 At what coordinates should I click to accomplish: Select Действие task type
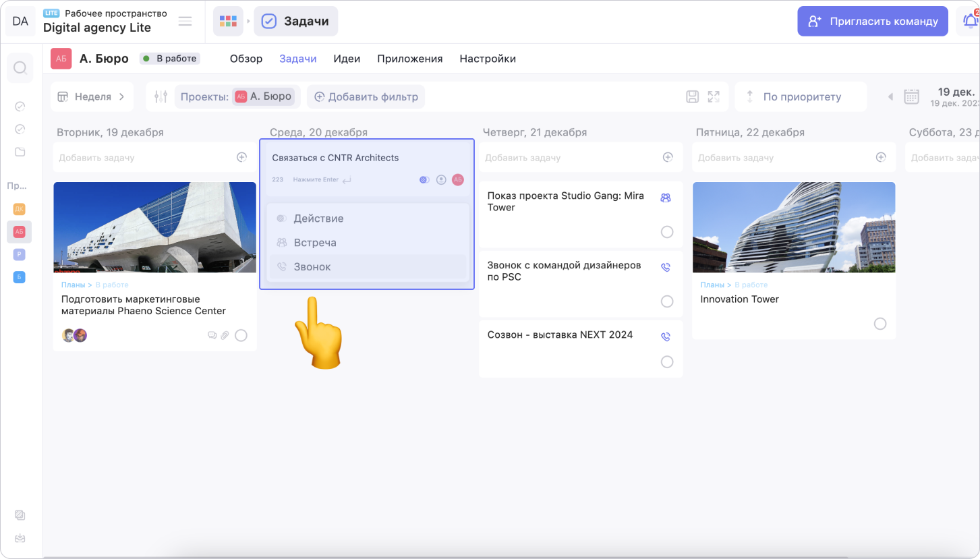[x=368, y=218]
